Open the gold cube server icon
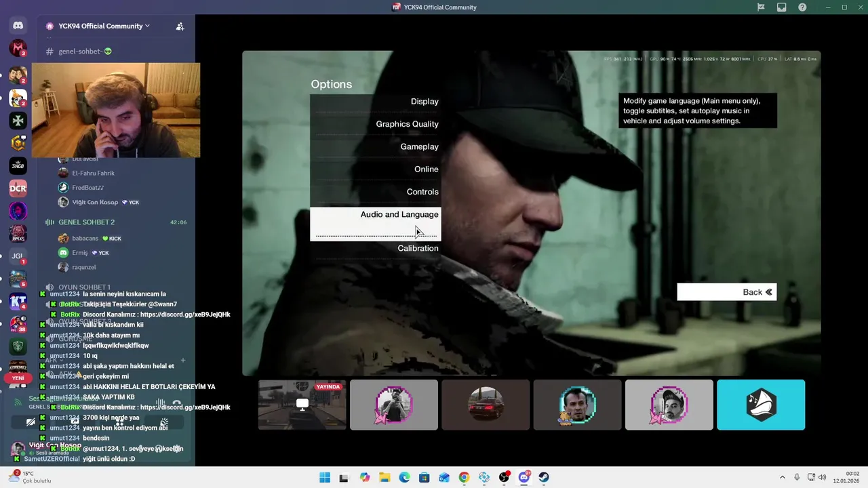This screenshot has height=488, width=868. 18,143
